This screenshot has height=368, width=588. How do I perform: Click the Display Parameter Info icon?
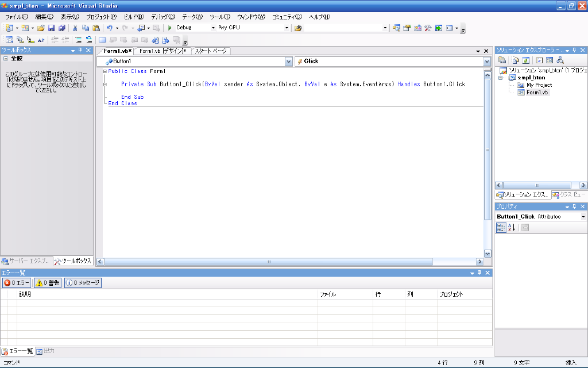click(20, 40)
